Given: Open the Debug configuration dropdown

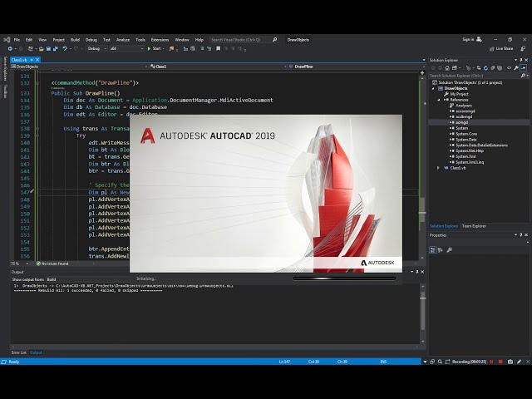Looking at the screenshot, I should tap(96, 48).
